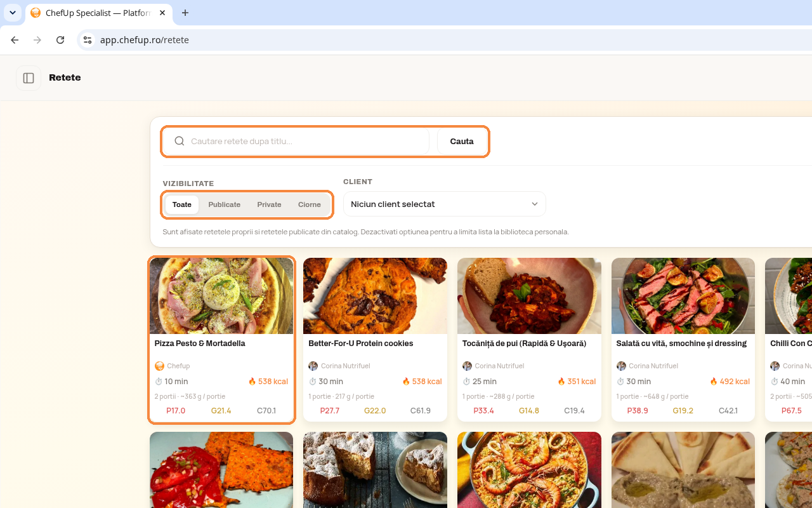Click the Retete page heading
Viewport: 812px width, 508px height.
tap(65, 77)
